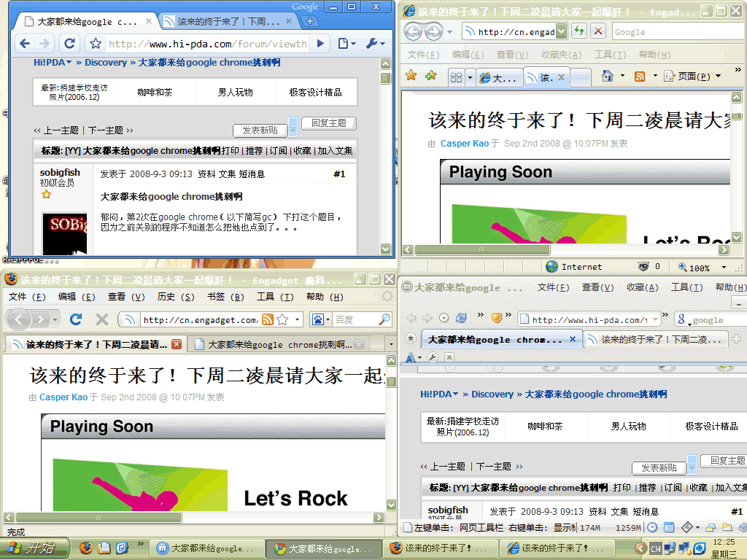This screenshot has height=560, width=747.
Task: Click taskbar CH language indicator
Action: coord(656,548)
